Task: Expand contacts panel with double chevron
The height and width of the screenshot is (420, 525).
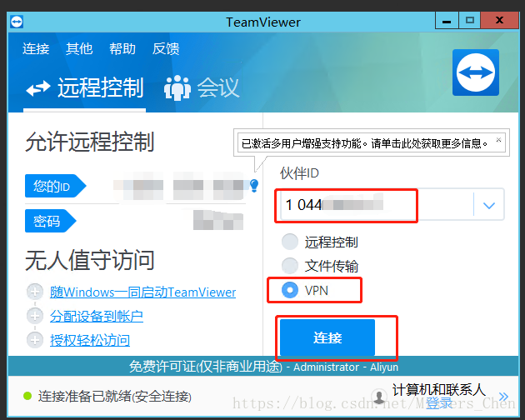Action: [x=503, y=397]
